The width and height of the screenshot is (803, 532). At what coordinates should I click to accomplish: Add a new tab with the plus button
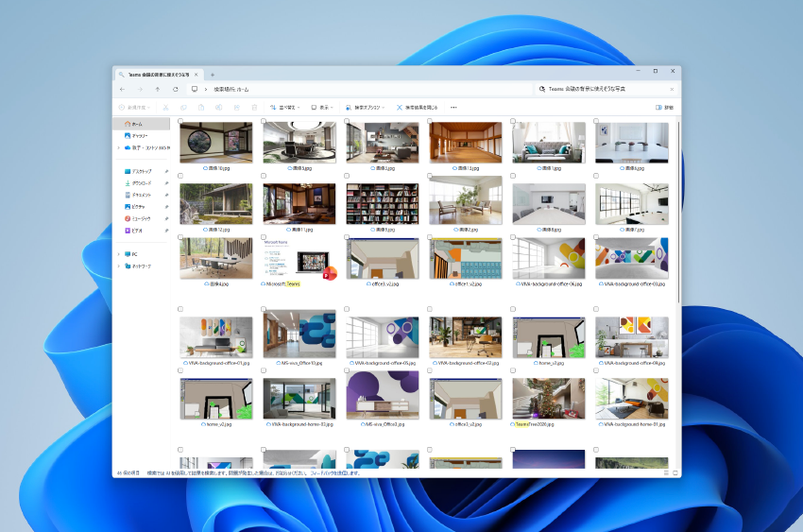(213, 75)
